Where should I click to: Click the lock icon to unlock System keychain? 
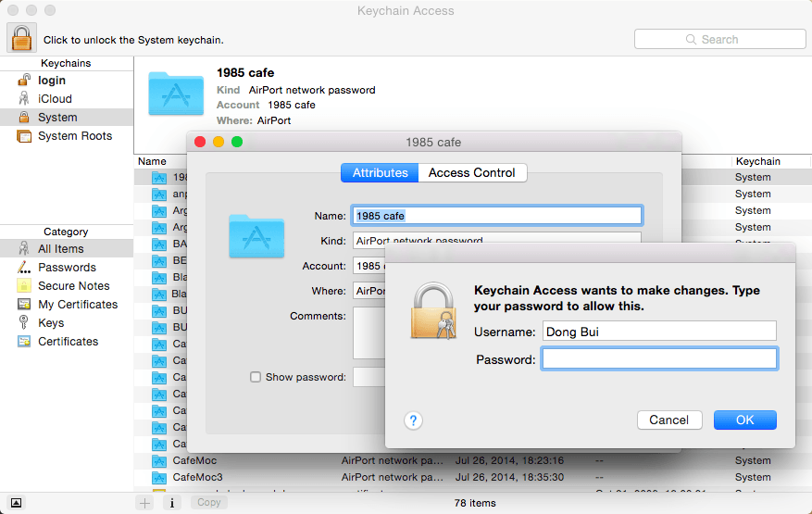click(21, 38)
